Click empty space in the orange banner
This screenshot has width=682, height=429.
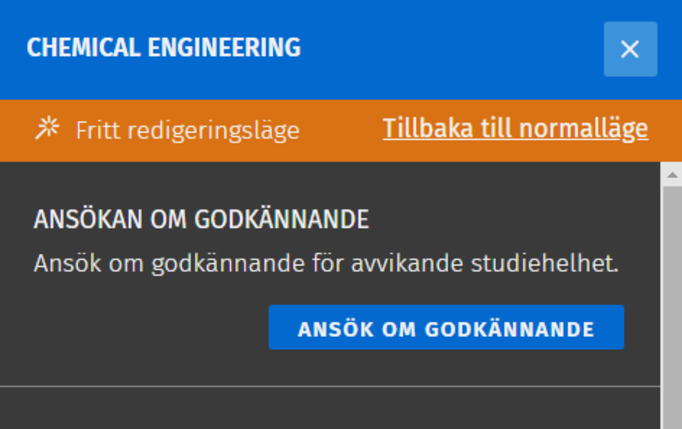point(340,130)
